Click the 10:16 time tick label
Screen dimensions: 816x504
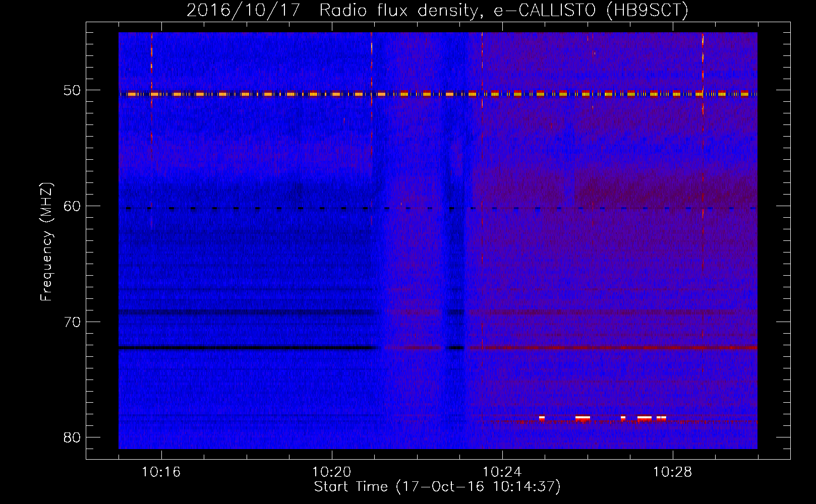tap(161, 472)
